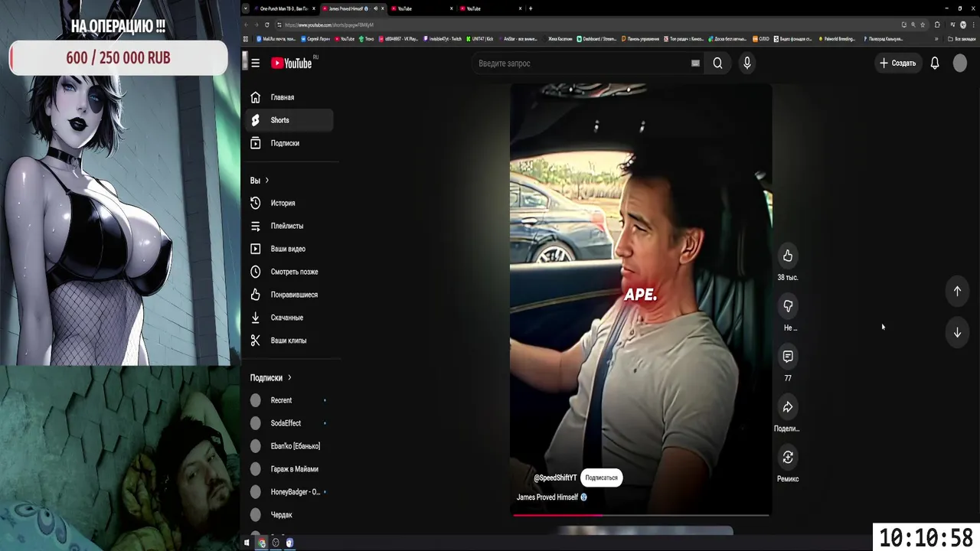Open the Trovo bookmark
The height and width of the screenshot is (551, 980).
[367, 38]
